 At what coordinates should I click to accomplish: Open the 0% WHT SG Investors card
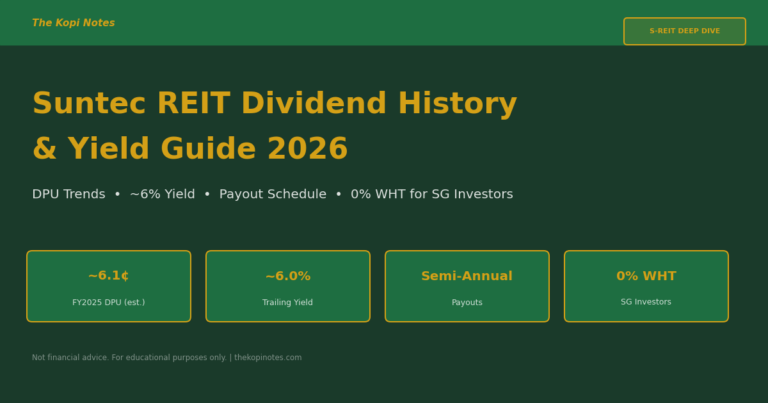pyautogui.click(x=646, y=286)
